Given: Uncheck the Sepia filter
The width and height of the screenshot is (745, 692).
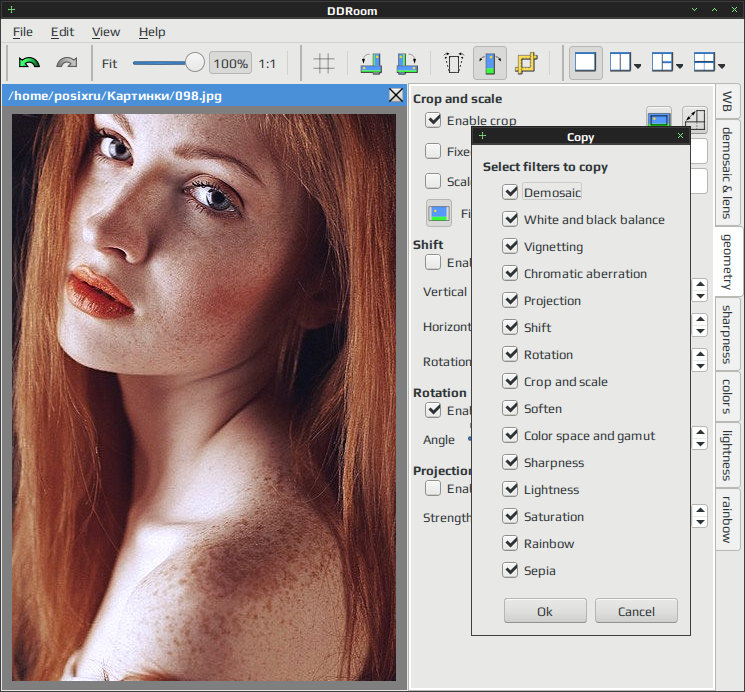Looking at the screenshot, I should [510, 570].
